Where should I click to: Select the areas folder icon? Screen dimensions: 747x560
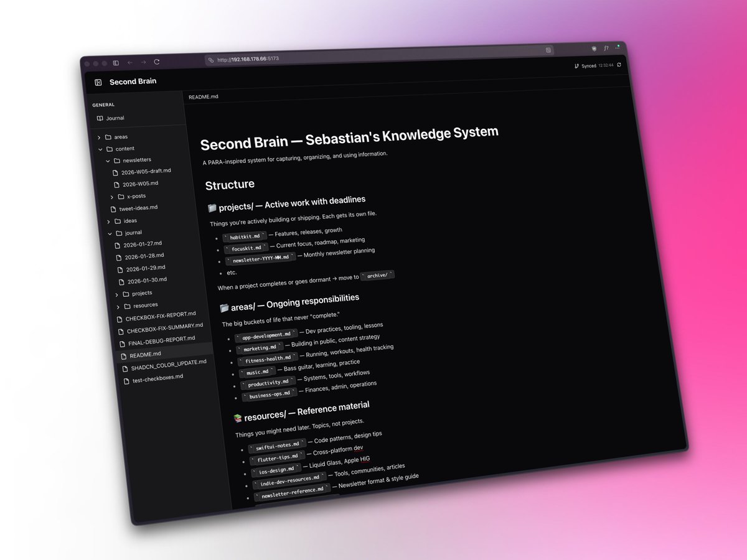[108, 137]
